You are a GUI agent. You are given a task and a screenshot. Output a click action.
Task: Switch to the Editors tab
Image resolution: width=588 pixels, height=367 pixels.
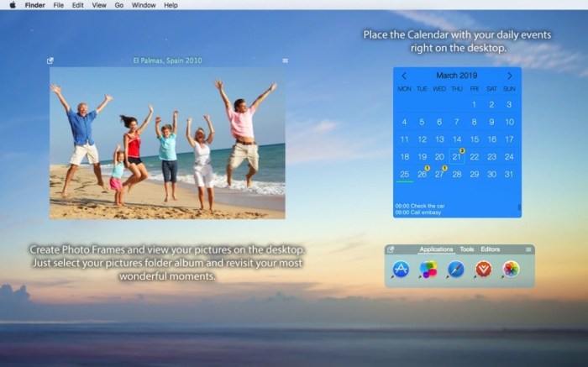pyautogui.click(x=490, y=249)
